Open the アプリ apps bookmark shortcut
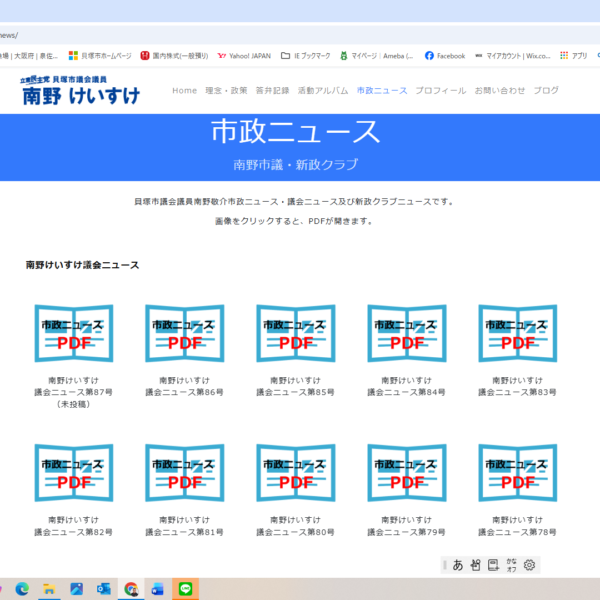Viewport: 600px width, 600px height. click(x=573, y=56)
